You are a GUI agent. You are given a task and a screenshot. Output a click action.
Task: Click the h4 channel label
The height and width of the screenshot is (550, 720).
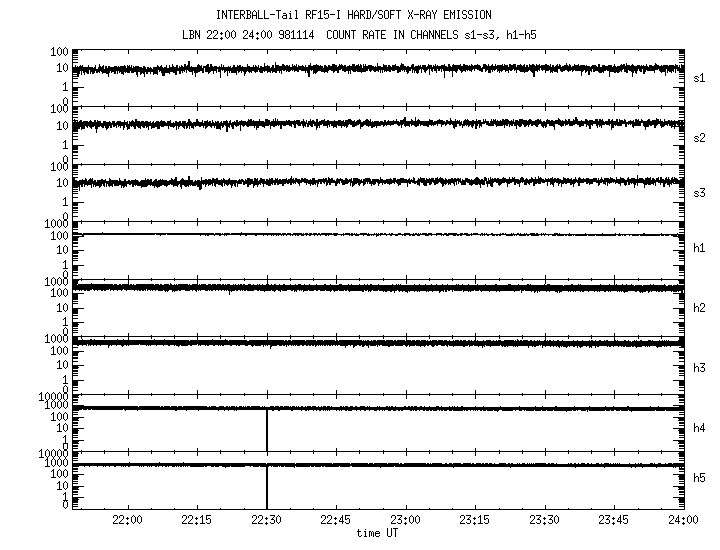[700, 428]
